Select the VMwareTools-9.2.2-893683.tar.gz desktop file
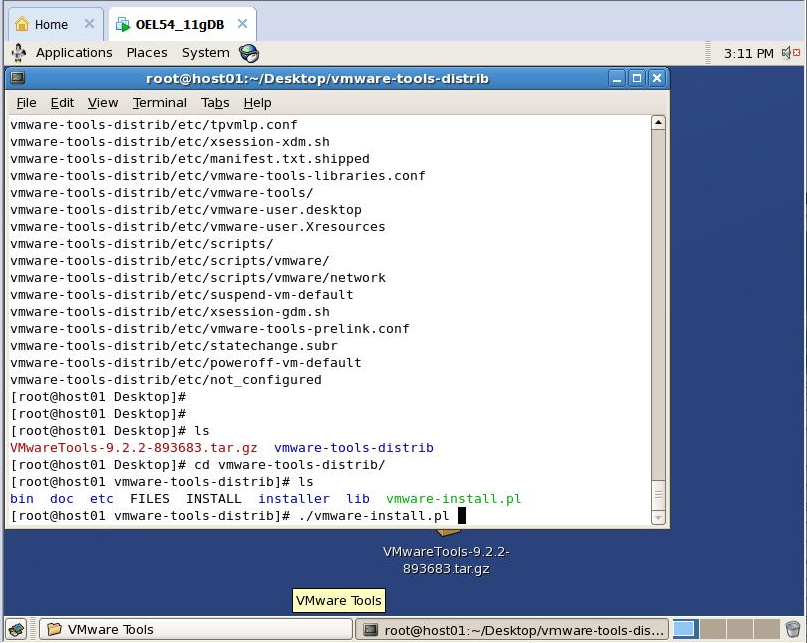Image resolution: width=807 pixels, height=643 pixels. pos(446,560)
